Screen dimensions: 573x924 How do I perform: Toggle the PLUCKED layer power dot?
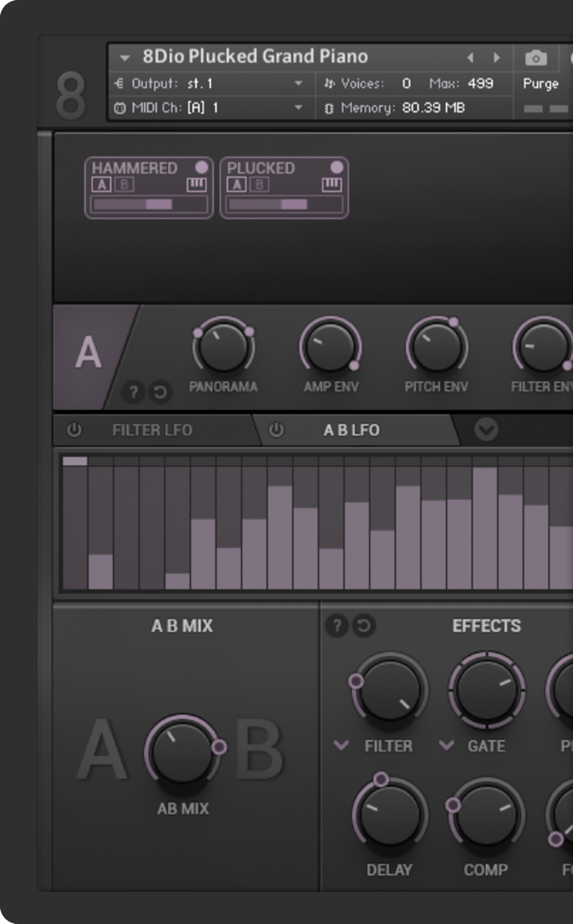tap(336, 167)
